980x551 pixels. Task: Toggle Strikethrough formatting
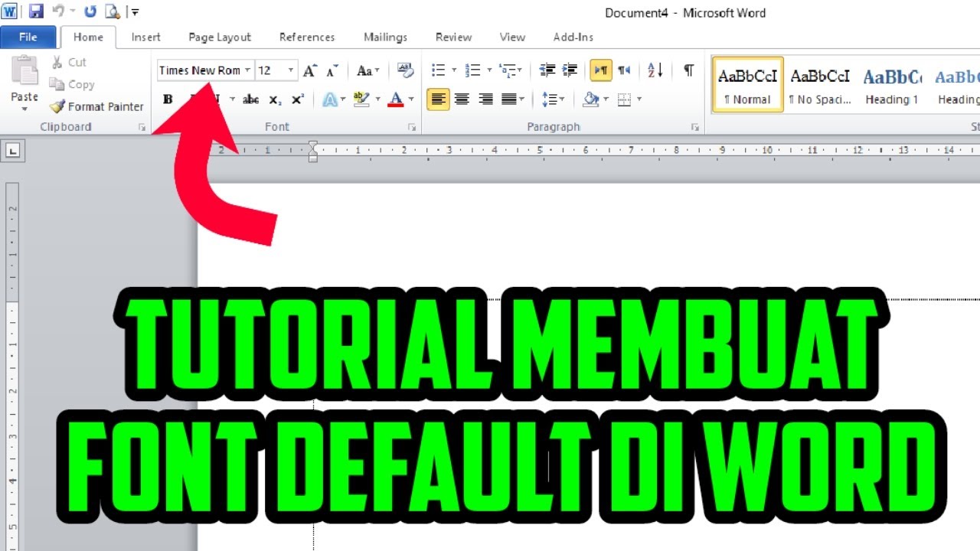(250, 99)
